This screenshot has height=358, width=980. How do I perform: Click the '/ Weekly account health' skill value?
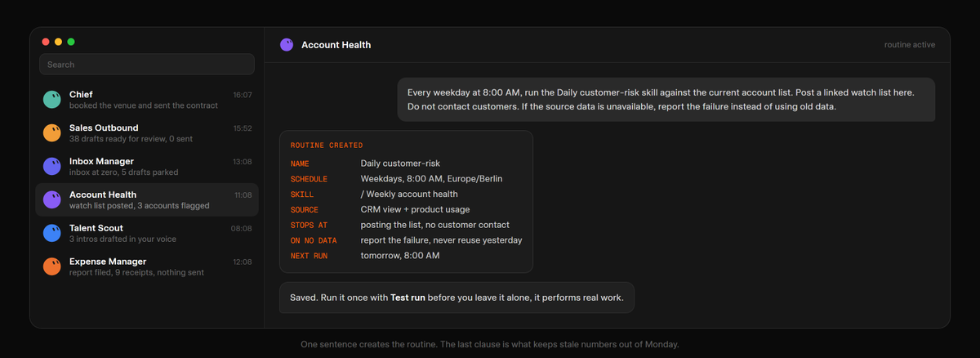point(409,195)
